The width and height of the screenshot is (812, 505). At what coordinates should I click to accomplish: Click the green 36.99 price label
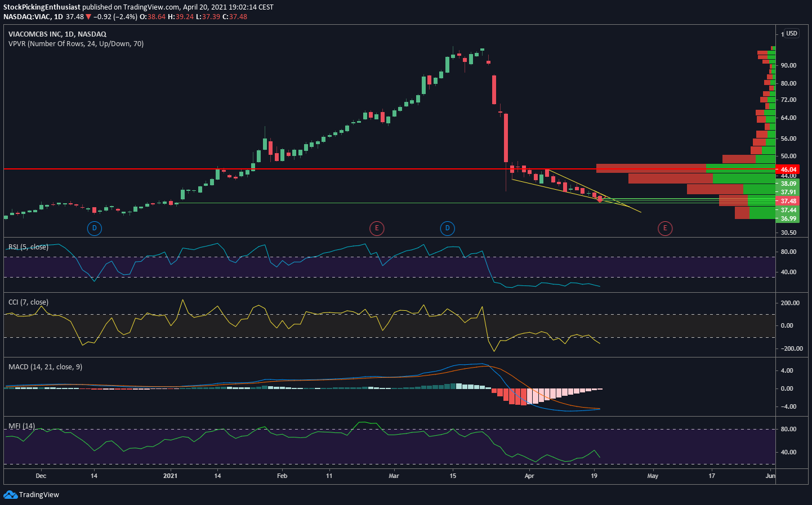pyautogui.click(x=788, y=218)
